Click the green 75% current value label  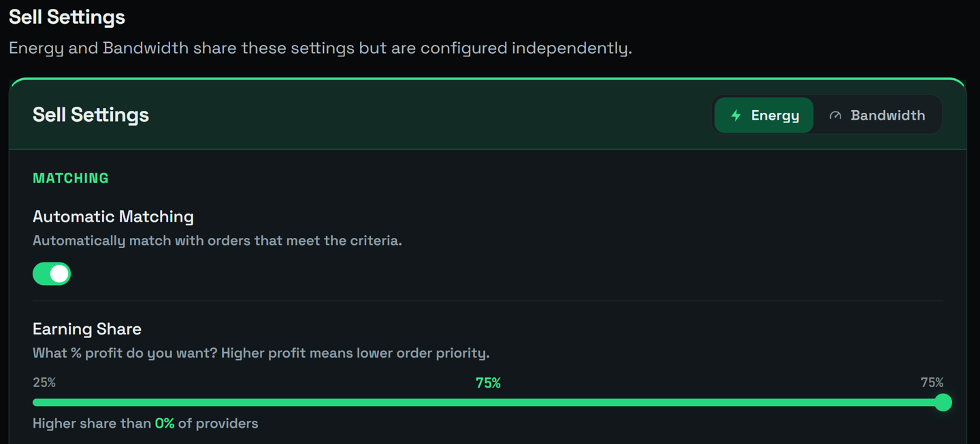(488, 383)
